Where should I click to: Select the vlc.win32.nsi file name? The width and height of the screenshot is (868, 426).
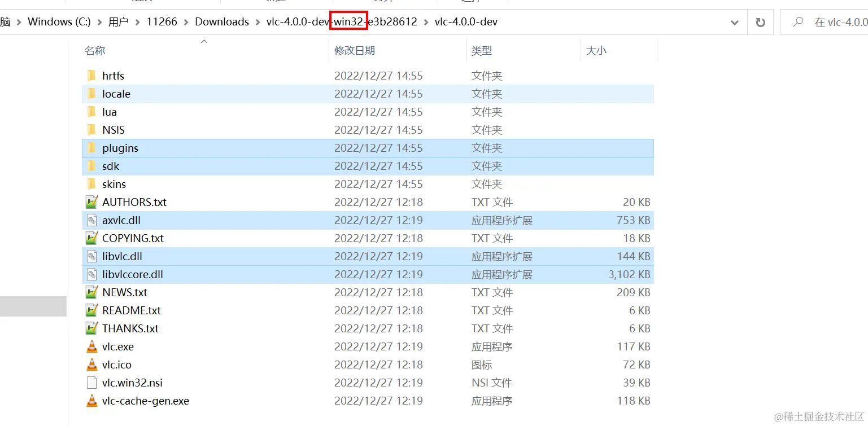[132, 383]
